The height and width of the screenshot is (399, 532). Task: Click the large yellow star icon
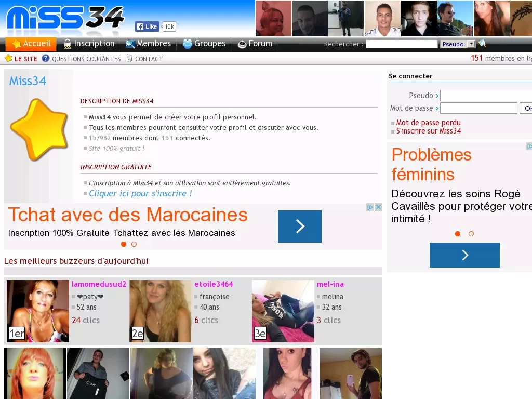click(39, 129)
